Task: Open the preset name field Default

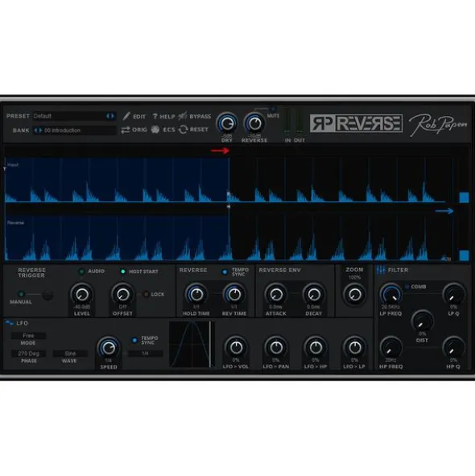Action: pos(69,116)
